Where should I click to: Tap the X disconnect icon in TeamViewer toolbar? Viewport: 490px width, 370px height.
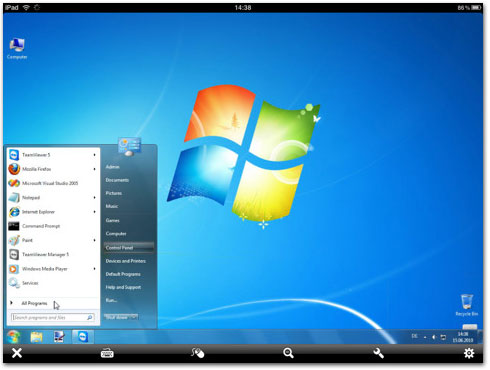17,353
